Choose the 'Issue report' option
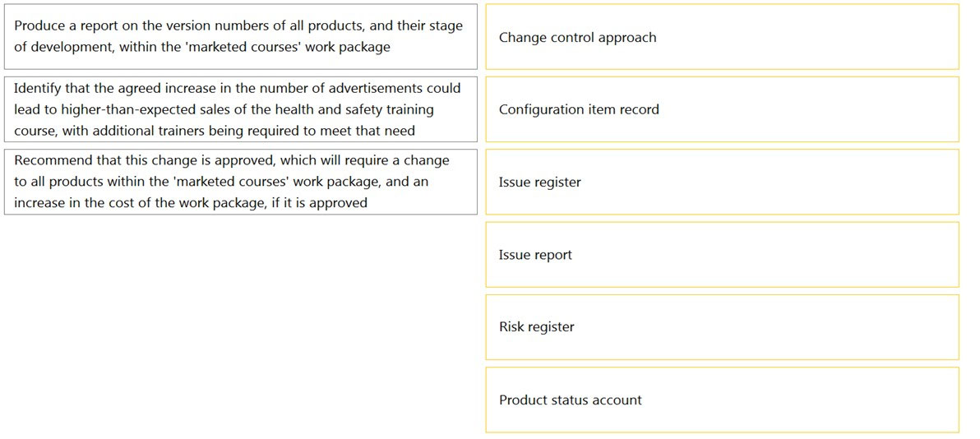 722,255
